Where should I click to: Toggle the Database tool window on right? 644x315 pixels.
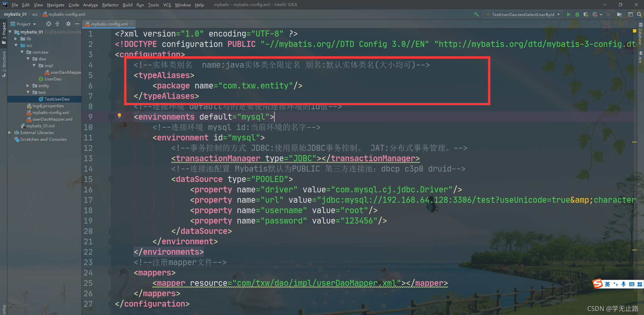pos(640,34)
